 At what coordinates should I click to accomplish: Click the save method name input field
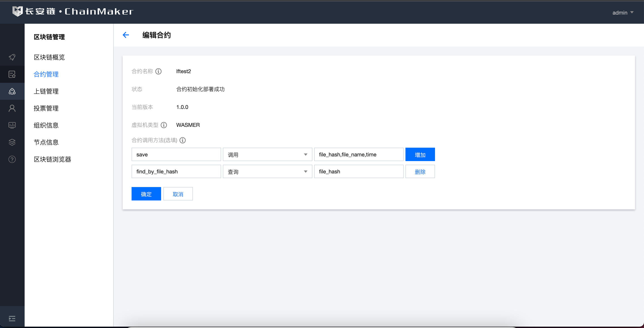pos(176,155)
